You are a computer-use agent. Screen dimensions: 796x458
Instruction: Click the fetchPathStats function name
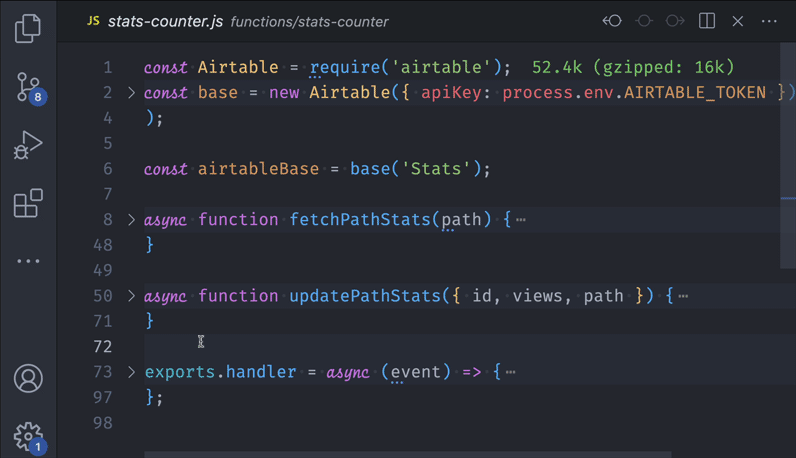(359, 219)
